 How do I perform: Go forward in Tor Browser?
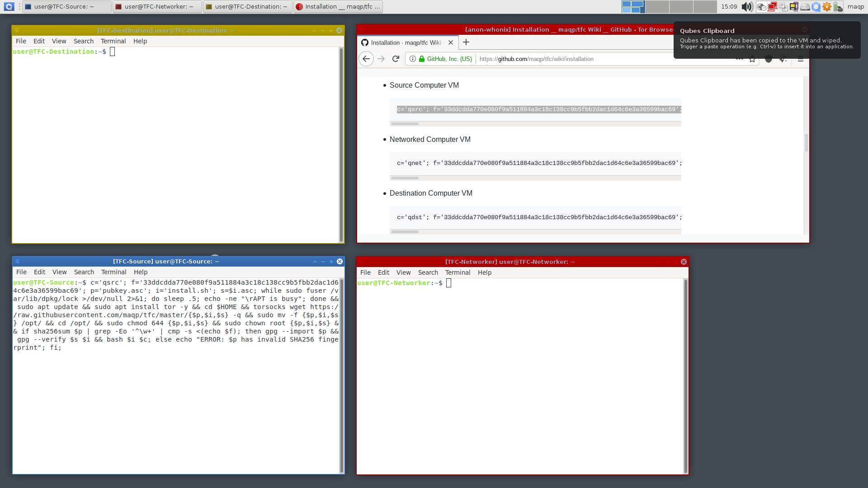coord(381,59)
